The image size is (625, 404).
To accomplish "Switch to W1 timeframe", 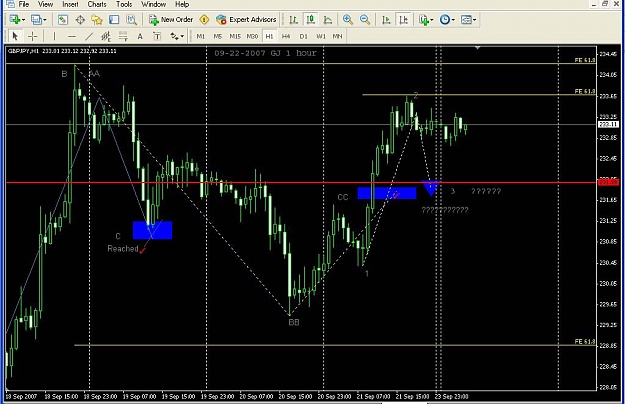I will pyautogui.click(x=321, y=36).
